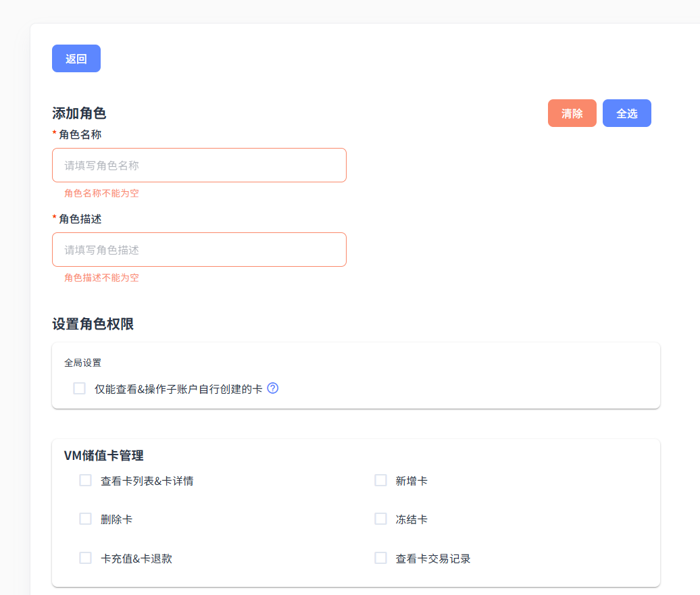700x595 pixels.
Task: Click the 角色描述不能为空 error message
Action: coord(101,278)
